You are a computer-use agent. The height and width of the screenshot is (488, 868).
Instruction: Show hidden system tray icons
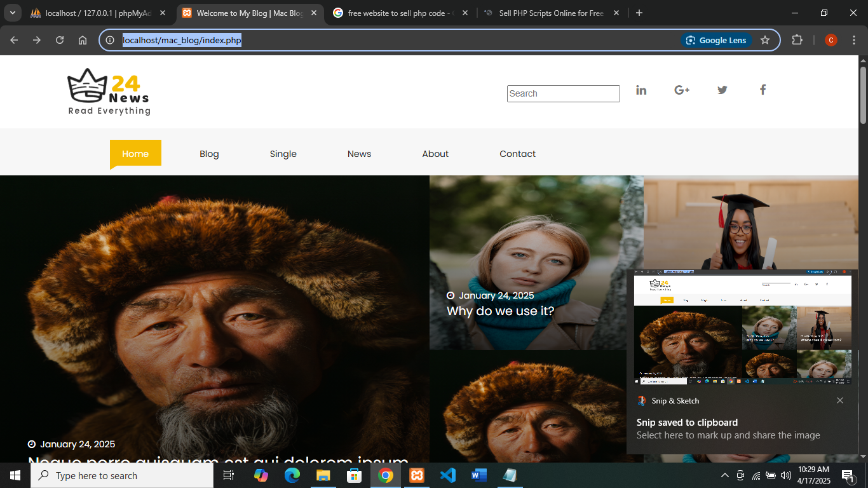(724, 475)
